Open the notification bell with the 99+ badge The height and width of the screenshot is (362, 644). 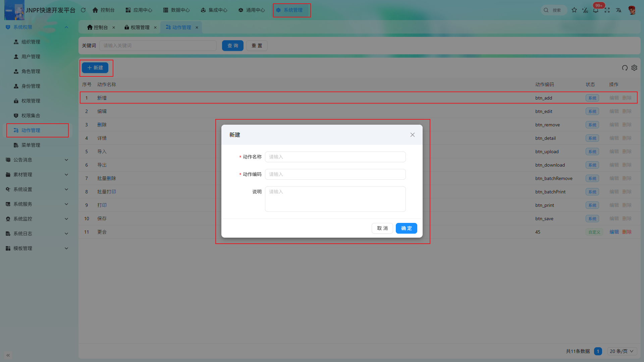pyautogui.click(x=596, y=10)
